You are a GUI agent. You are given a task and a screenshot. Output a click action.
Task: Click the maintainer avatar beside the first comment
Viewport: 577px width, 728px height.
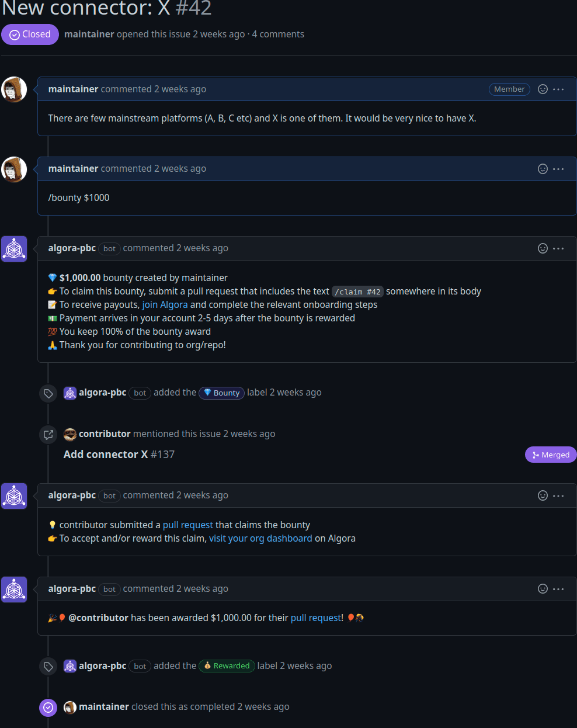(x=14, y=89)
